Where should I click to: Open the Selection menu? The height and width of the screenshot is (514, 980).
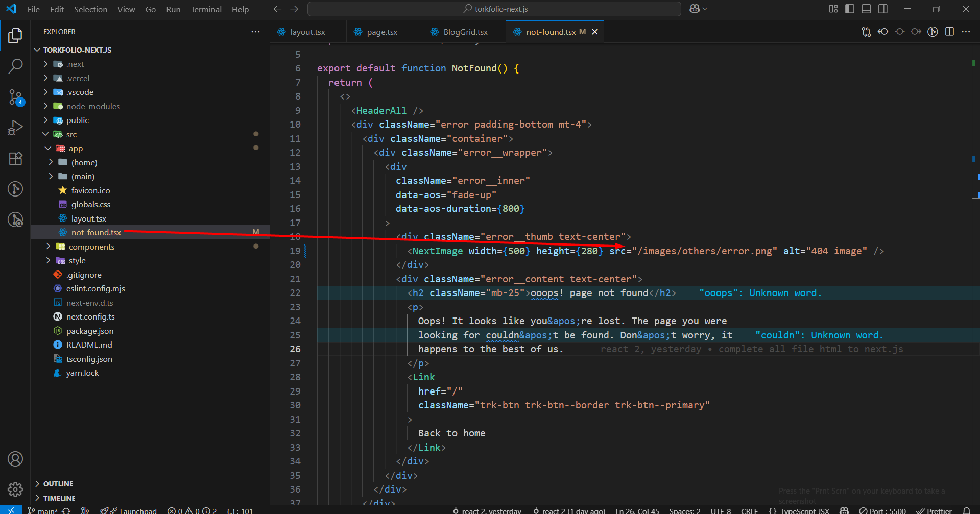coord(90,9)
